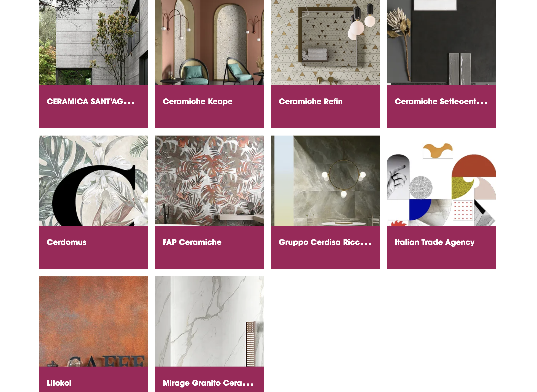
Task: Click the Ceramiche Keope title
Action: point(198,102)
